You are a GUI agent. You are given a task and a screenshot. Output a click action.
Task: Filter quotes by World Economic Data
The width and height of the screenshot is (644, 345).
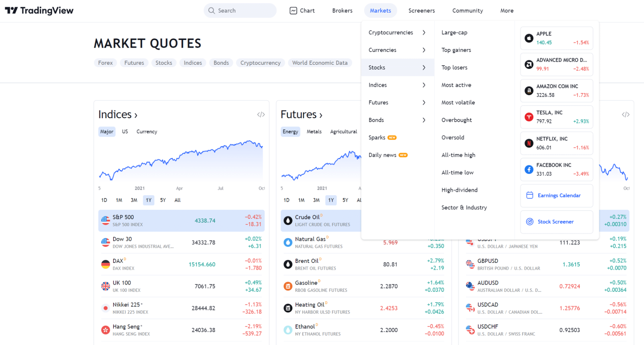tap(320, 63)
